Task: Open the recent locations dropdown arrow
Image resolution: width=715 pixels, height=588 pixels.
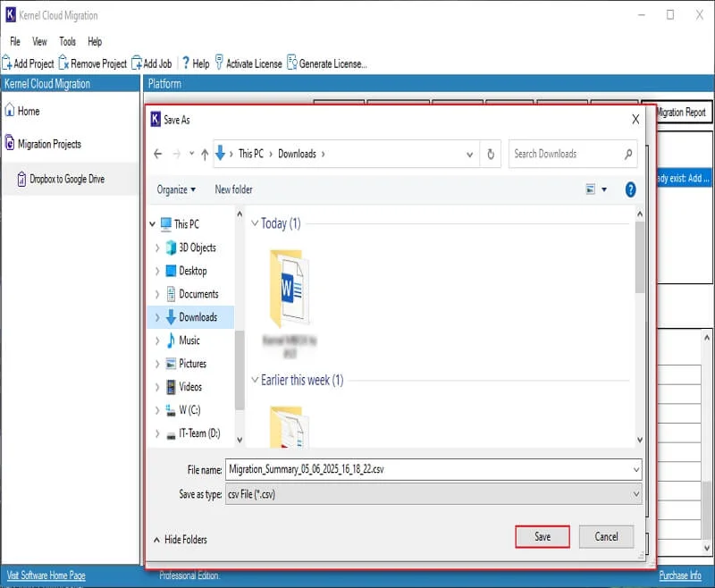Action: click(x=191, y=154)
